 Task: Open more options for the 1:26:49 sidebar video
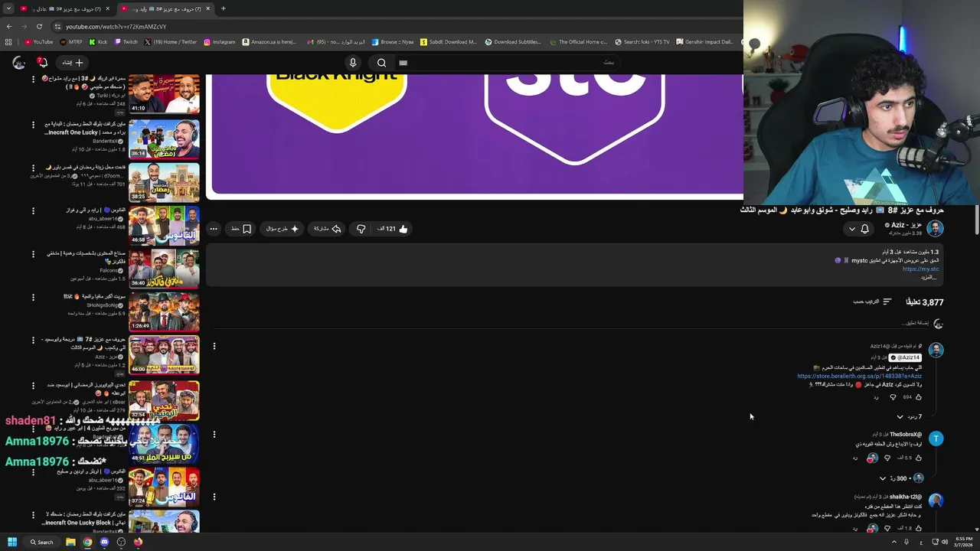[x=33, y=297]
